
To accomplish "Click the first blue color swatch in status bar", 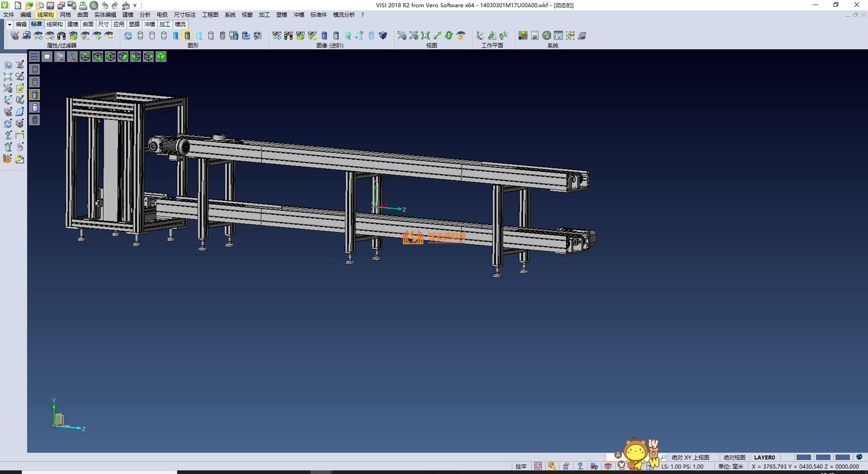I will [803, 457].
